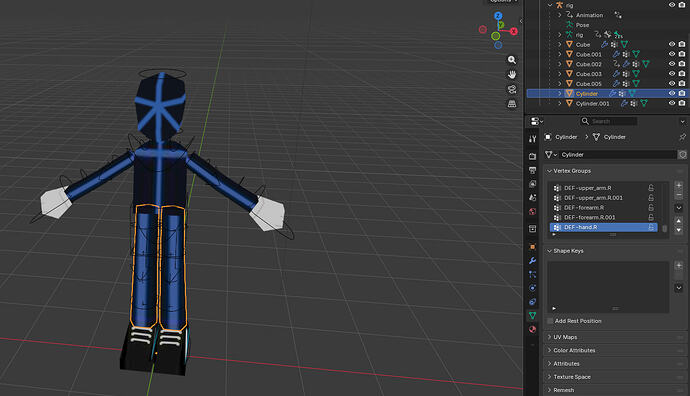Select DEF-forearm.R vertex group
690x396 pixels.
coord(604,207)
